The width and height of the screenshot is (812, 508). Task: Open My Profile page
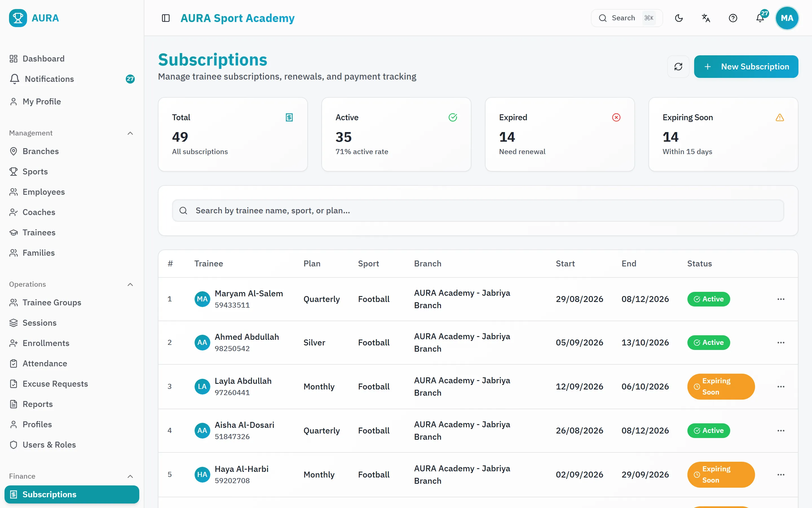pyautogui.click(x=72, y=102)
